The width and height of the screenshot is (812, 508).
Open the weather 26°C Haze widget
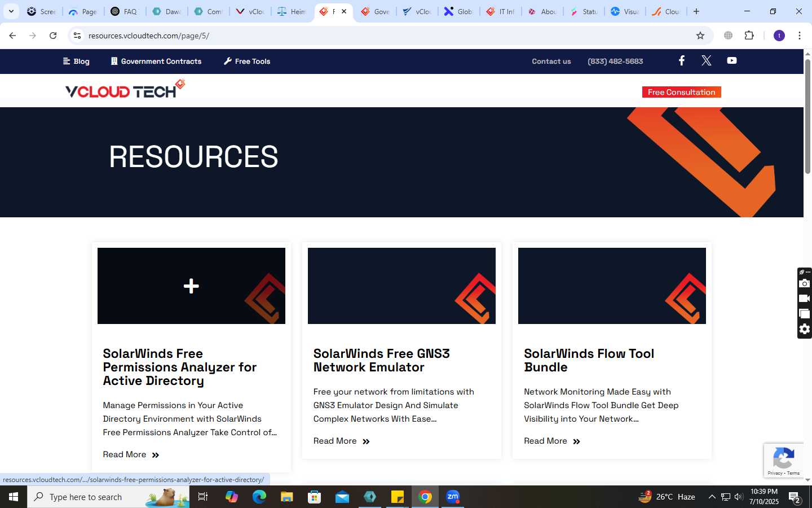tap(667, 497)
